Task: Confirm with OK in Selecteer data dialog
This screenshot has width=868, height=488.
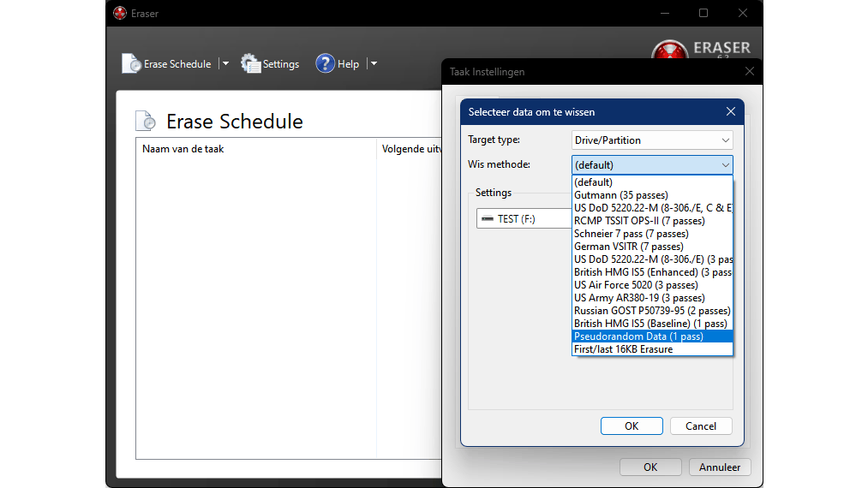Action: [x=632, y=426]
